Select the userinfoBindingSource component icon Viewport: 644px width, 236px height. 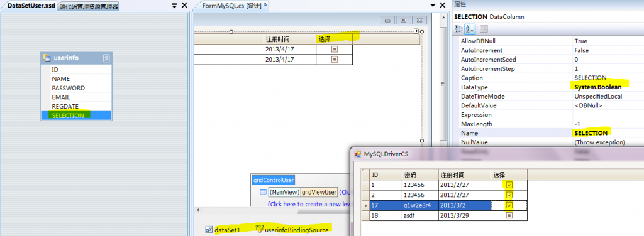point(259,230)
